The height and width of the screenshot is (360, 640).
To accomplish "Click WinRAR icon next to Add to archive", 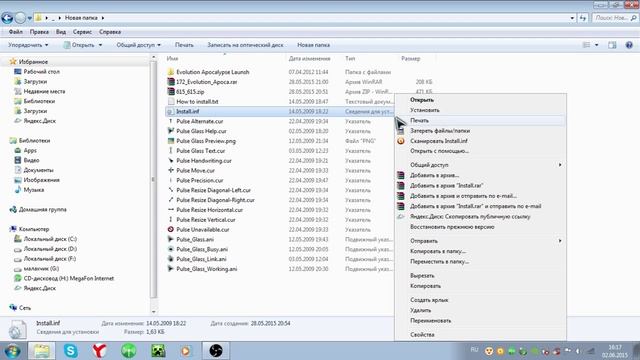I will point(401,175).
